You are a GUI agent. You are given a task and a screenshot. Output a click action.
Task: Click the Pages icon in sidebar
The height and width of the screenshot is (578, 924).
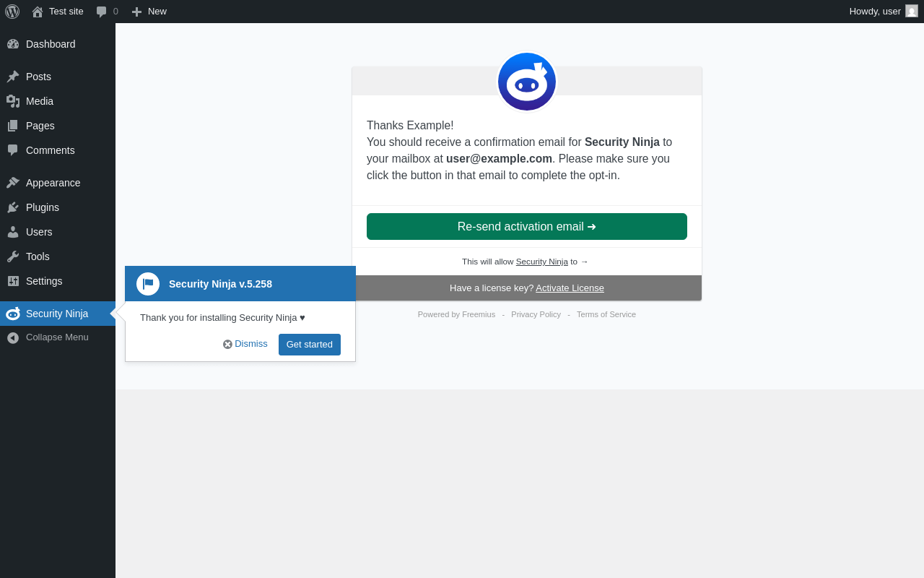coord(13,126)
